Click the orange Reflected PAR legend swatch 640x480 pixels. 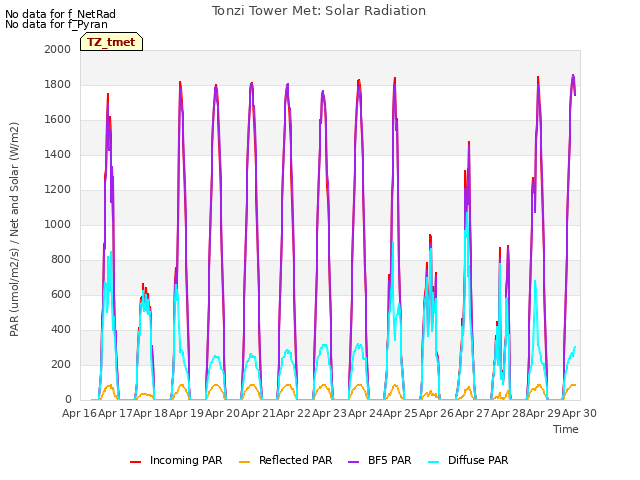click(x=244, y=462)
